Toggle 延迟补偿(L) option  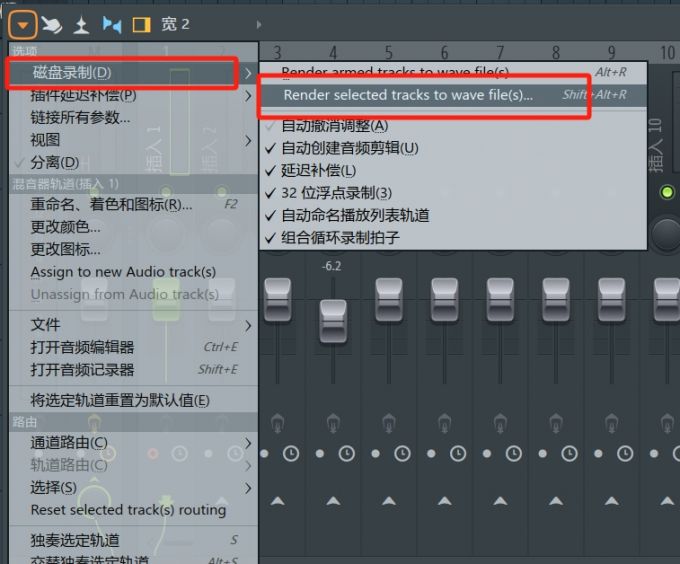[x=453, y=171]
